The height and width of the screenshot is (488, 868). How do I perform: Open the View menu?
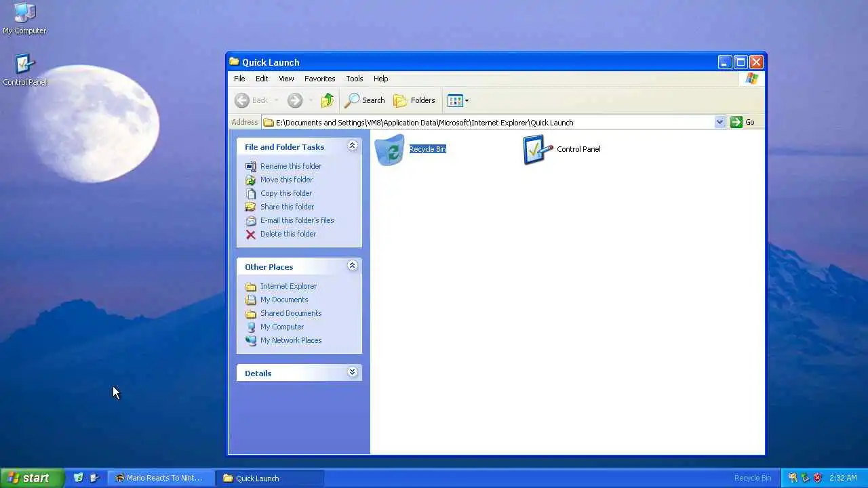(x=286, y=79)
